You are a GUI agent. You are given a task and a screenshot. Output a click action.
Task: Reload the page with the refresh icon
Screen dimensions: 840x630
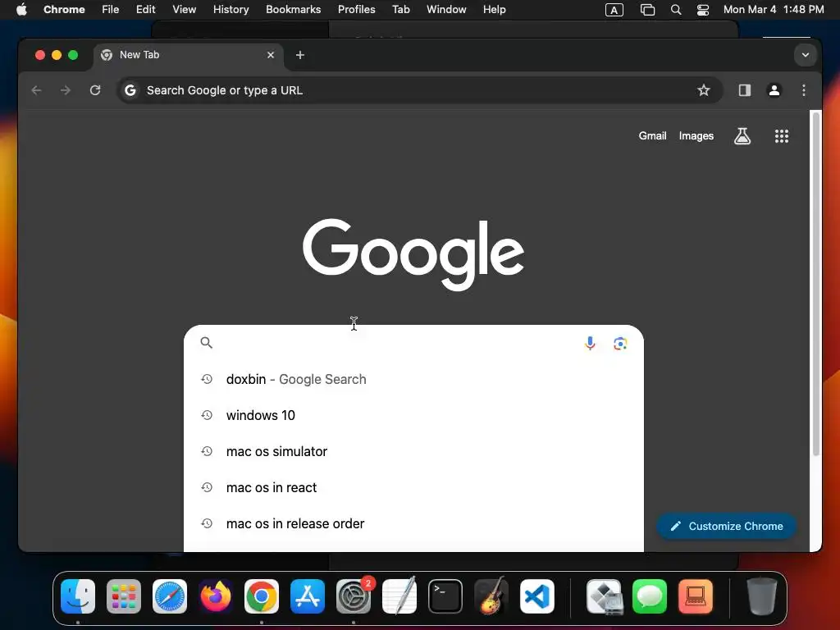(x=95, y=90)
